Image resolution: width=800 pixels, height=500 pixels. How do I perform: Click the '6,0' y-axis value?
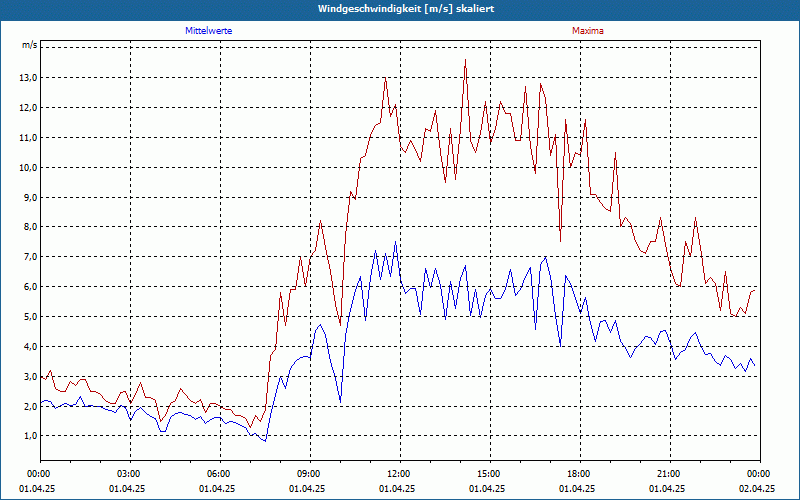(31, 287)
